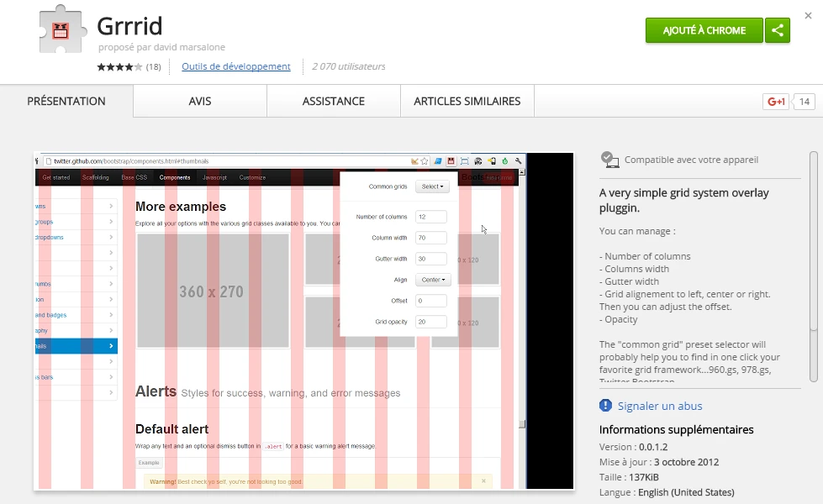Click the extension screenshot preview image
This screenshot has height=504, width=823.
(x=304, y=322)
